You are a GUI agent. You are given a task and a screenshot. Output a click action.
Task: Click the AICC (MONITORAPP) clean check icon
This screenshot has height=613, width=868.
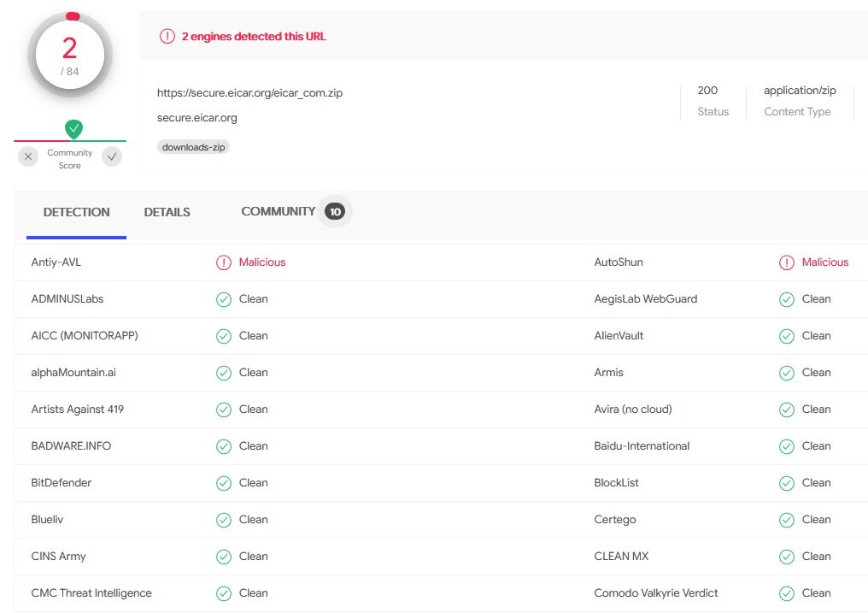[224, 336]
